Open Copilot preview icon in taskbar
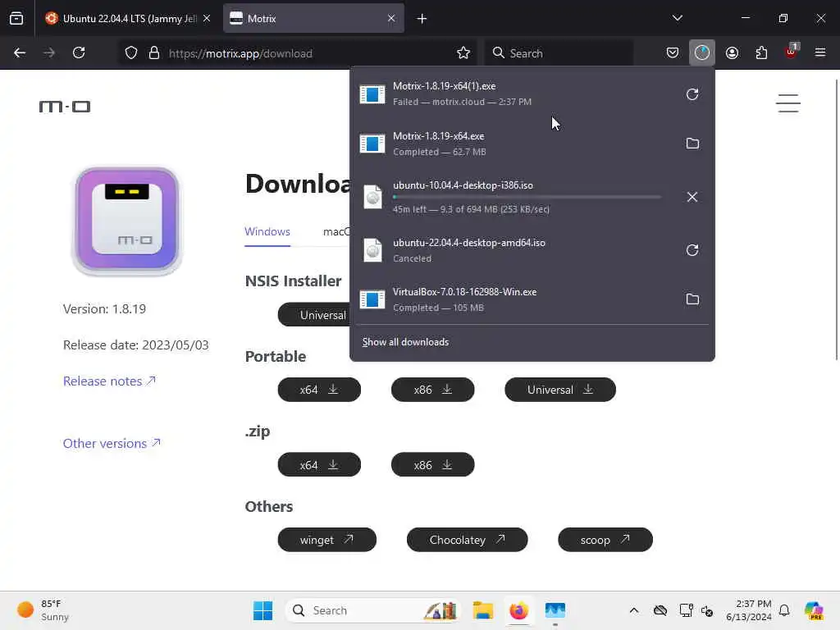Image resolution: width=840 pixels, height=630 pixels. 814,610
